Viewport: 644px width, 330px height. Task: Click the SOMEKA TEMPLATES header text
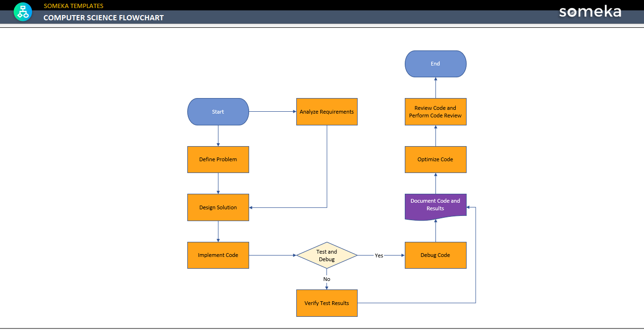tap(73, 6)
